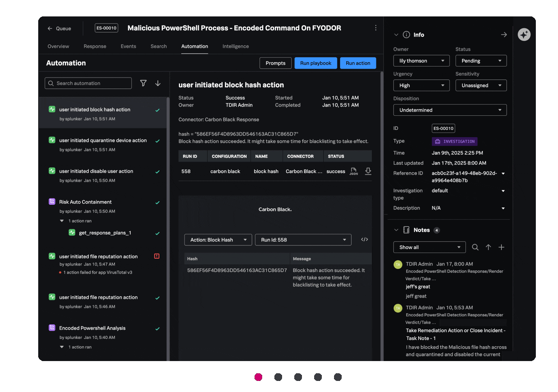Open the Disposition dropdown showing Undetermined
Viewport: 558px width, 392px height.
click(x=450, y=110)
